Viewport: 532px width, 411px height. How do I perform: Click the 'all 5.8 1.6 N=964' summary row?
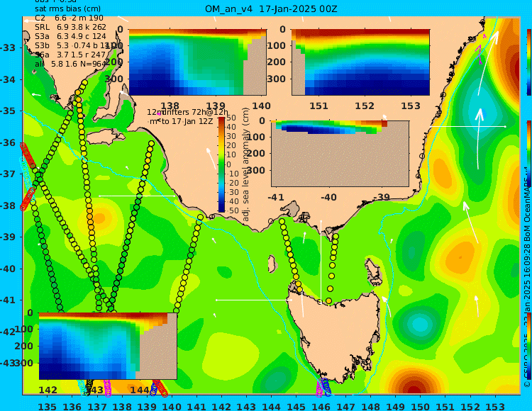tap(70, 64)
